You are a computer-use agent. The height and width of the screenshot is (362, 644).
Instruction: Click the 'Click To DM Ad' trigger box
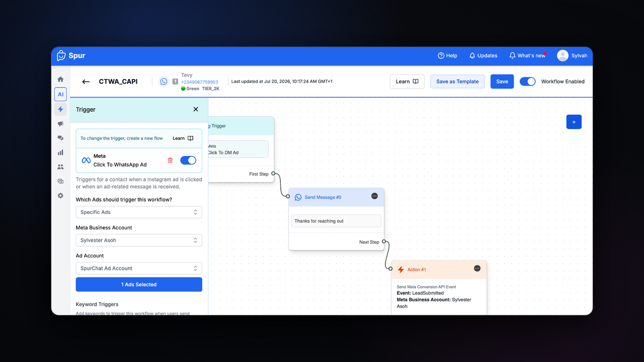pyautogui.click(x=238, y=149)
